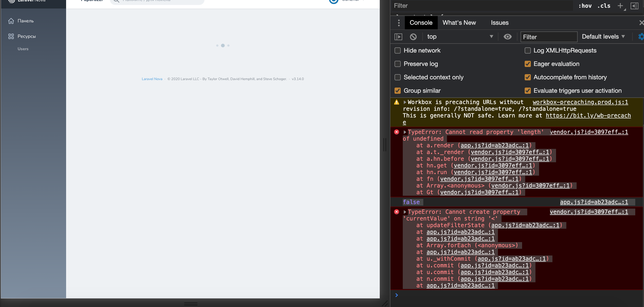
Task: Click the console Filter input field
Action: click(549, 37)
